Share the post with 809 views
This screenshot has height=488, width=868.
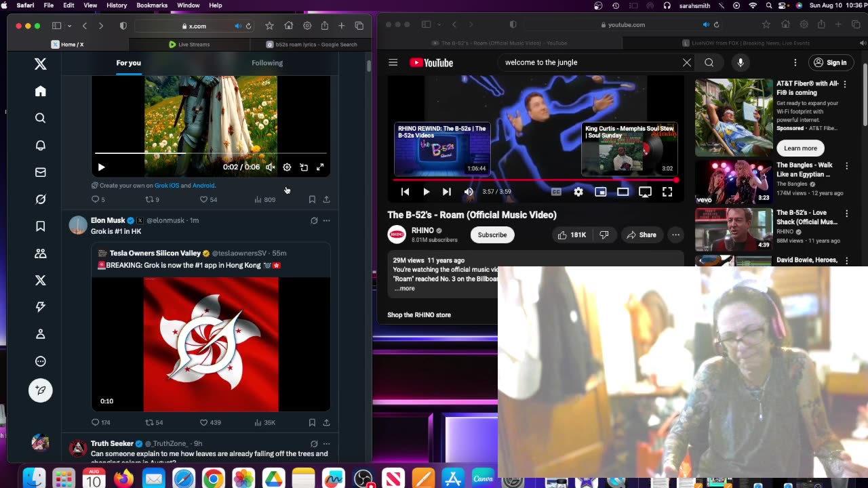326,199
